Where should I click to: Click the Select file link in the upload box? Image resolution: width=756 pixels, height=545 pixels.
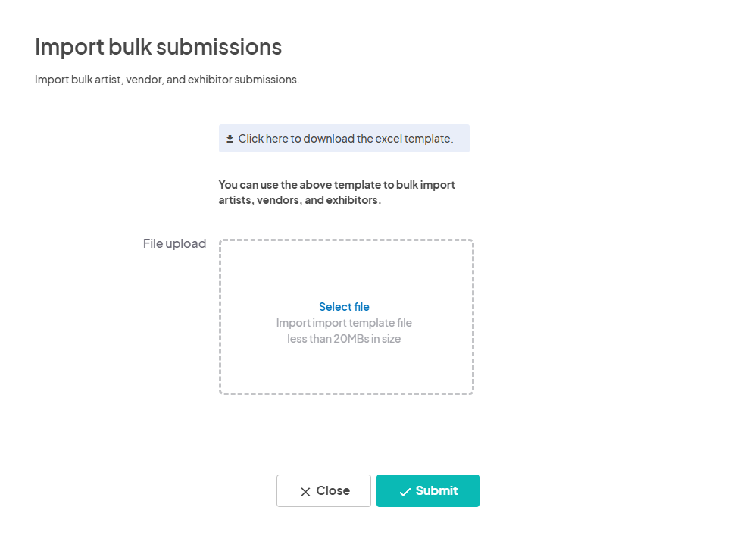pyautogui.click(x=344, y=306)
